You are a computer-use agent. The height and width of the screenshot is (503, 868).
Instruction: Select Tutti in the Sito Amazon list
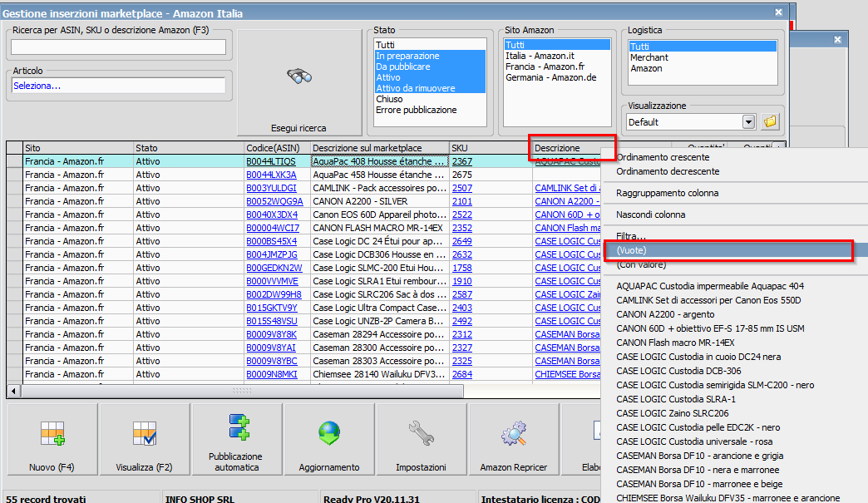click(557, 45)
